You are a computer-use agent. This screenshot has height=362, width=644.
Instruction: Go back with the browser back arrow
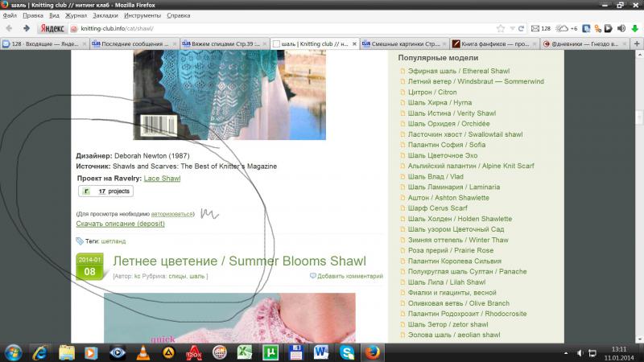9,28
